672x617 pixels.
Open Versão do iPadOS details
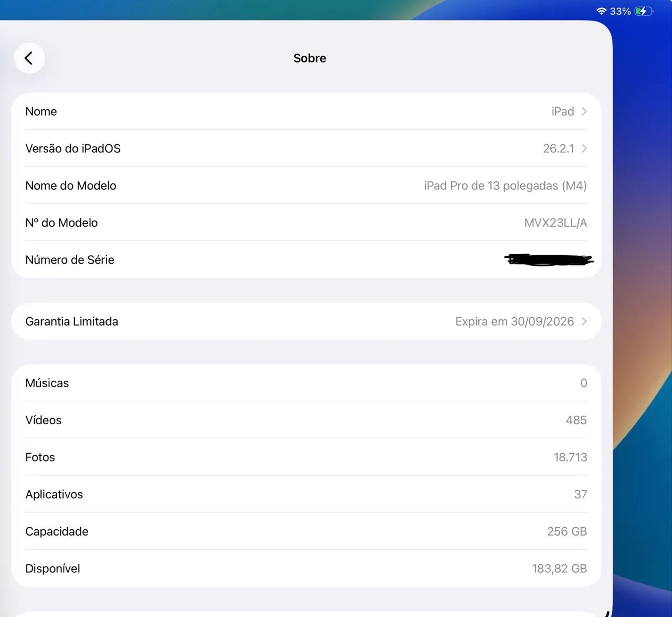306,149
